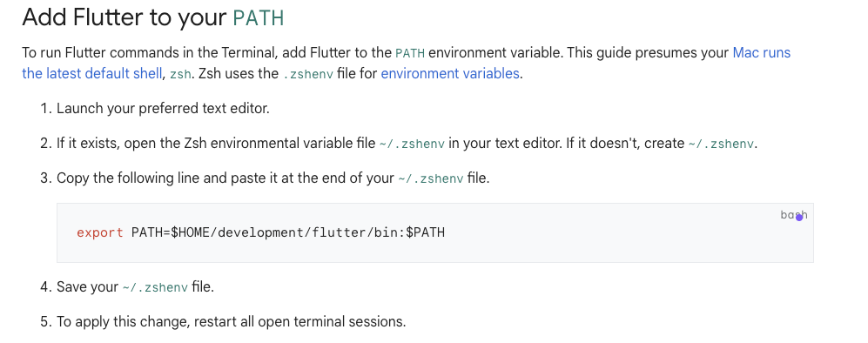Click the inline "zsh" code word

point(180,74)
